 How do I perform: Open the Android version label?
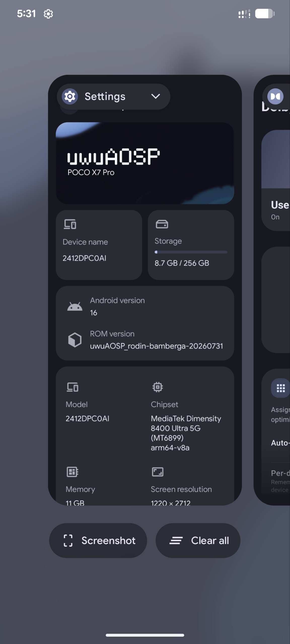[x=117, y=300]
